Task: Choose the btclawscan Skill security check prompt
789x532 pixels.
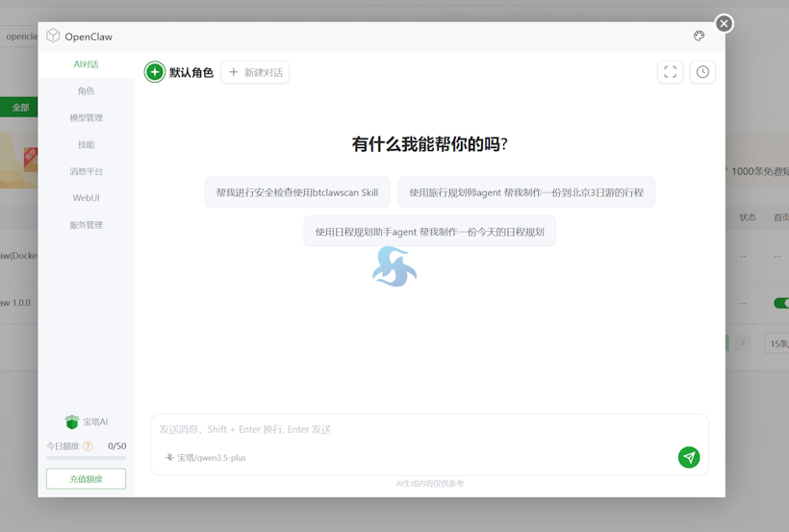Action: click(297, 192)
